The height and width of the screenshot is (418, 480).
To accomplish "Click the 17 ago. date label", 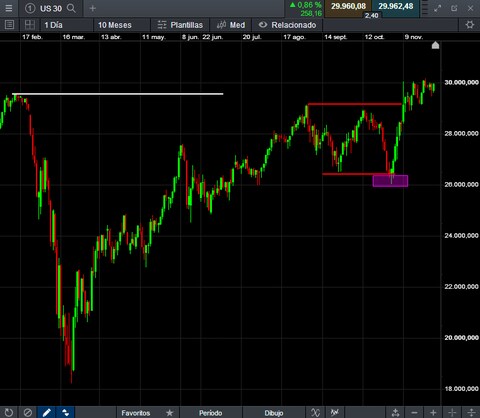I will [294, 37].
